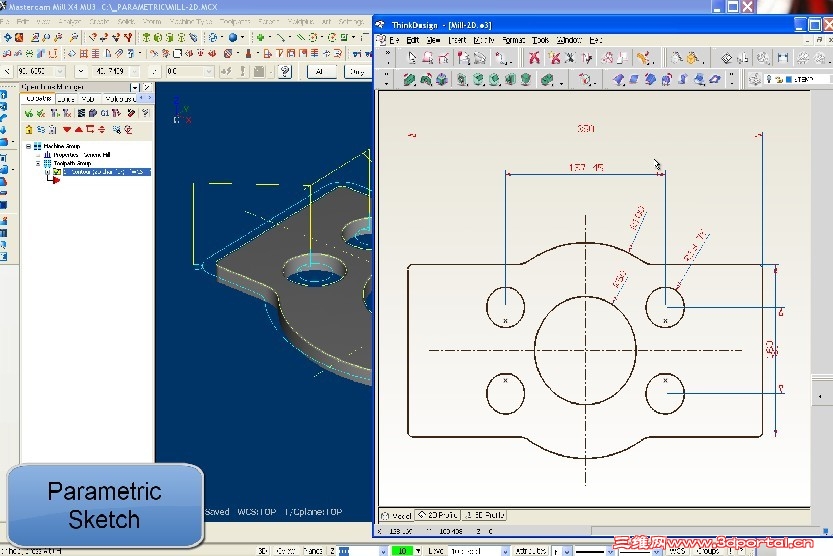Screen dimensions: 833x556
Task: Click the green plus create point icon
Action: coord(260,38)
